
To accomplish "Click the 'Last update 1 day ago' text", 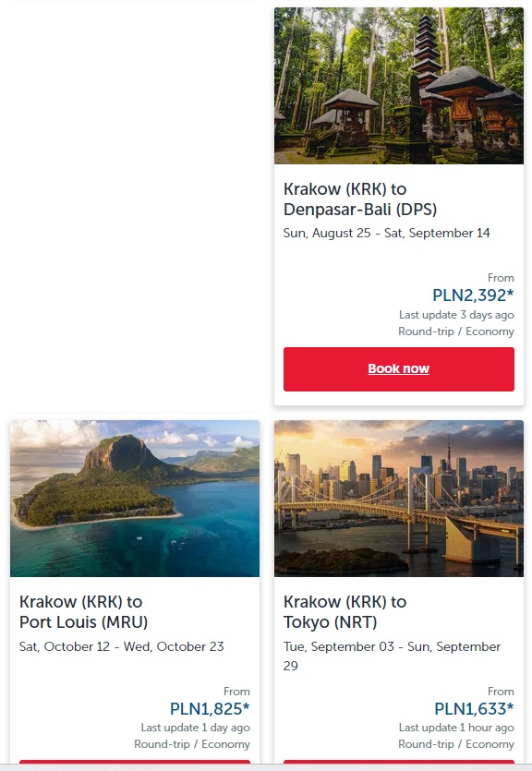I will tap(195, 728).
